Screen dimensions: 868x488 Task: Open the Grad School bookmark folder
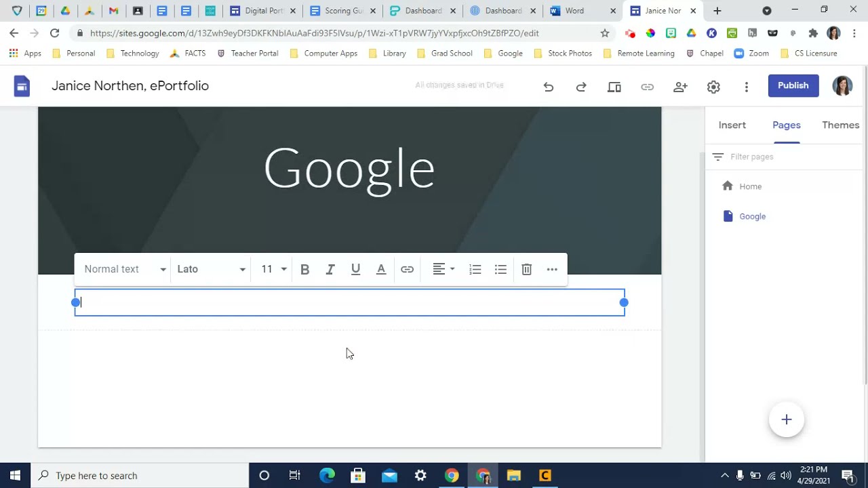click(444, 53)
